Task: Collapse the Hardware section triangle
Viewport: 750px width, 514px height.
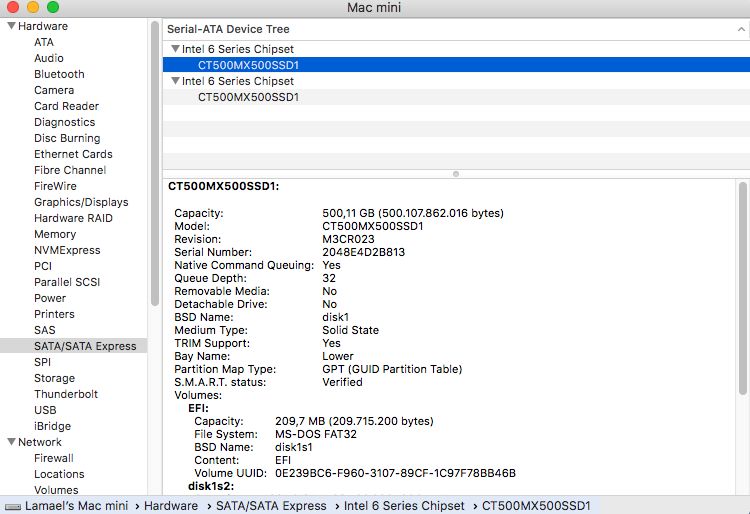Action: coord(11,26)
